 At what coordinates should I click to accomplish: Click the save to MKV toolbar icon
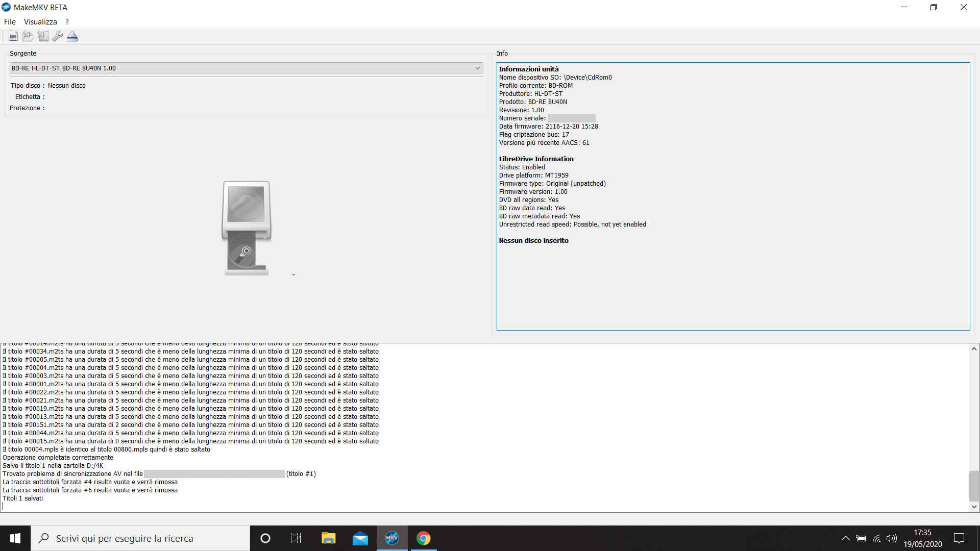pyautogui.click(x=43, y=36)
